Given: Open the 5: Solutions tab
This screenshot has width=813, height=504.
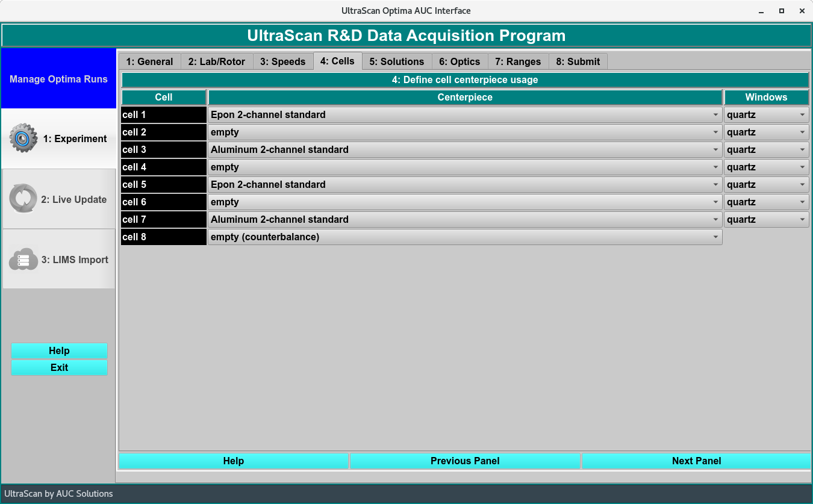Looking at the screenshot, I should [x=397, y=61].
